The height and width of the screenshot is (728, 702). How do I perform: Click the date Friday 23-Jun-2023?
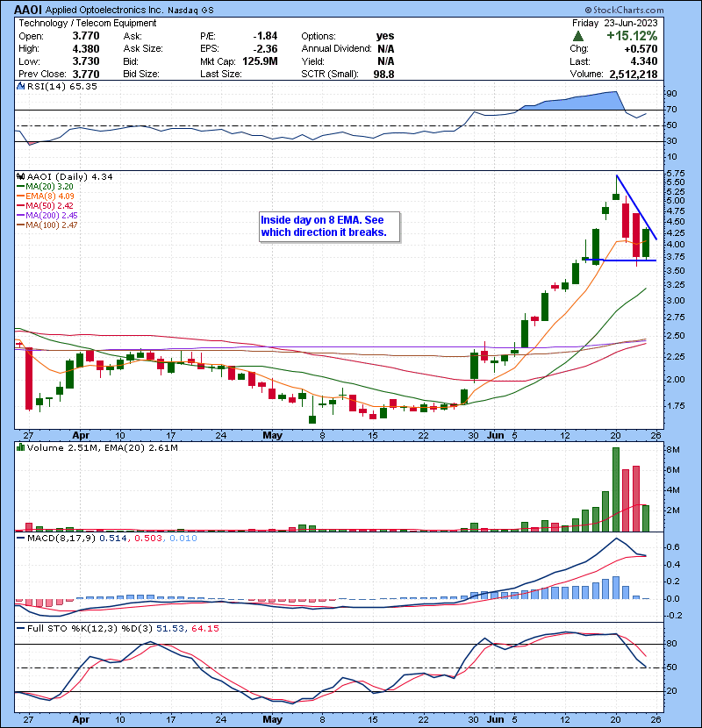[614, 23]
